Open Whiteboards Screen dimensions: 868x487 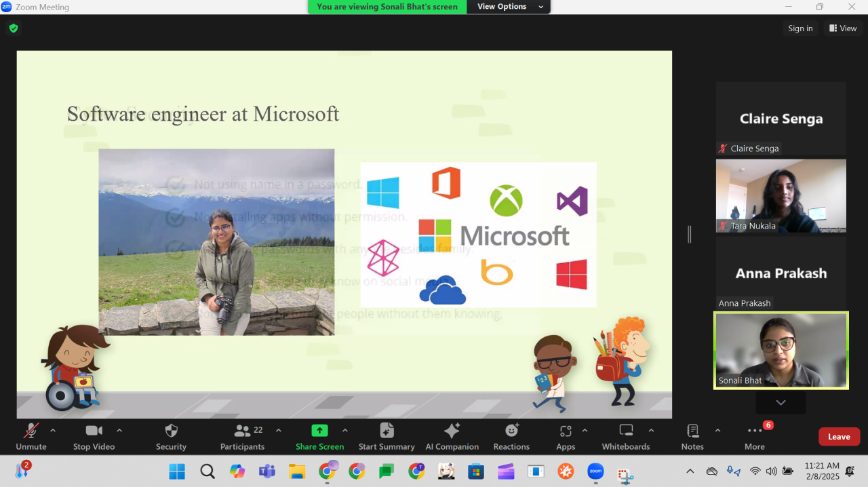[x=626, y=437]
